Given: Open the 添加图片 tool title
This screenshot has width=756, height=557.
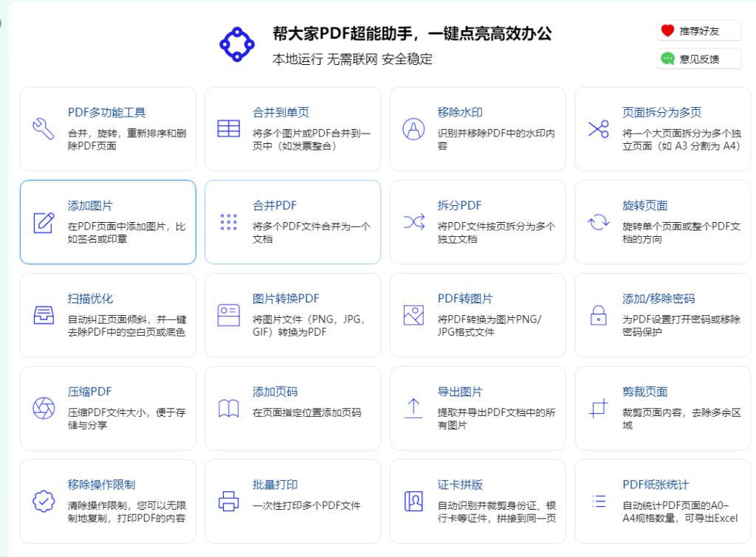Looking at the screenshot, I should click(90, 206).
